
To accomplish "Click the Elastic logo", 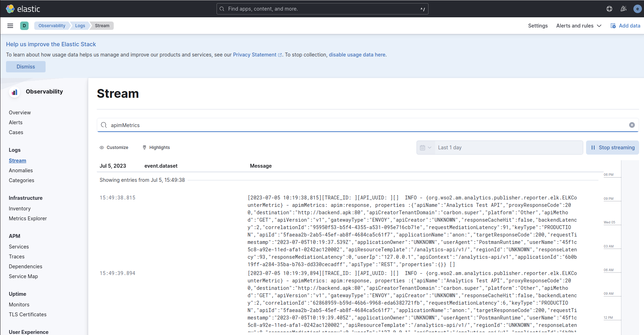I will point(23,9).
